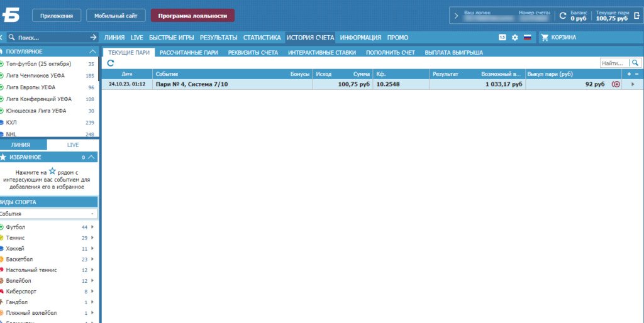
Task: Click the magnifier icon next to Найти
Action: (x=635, y=63)
